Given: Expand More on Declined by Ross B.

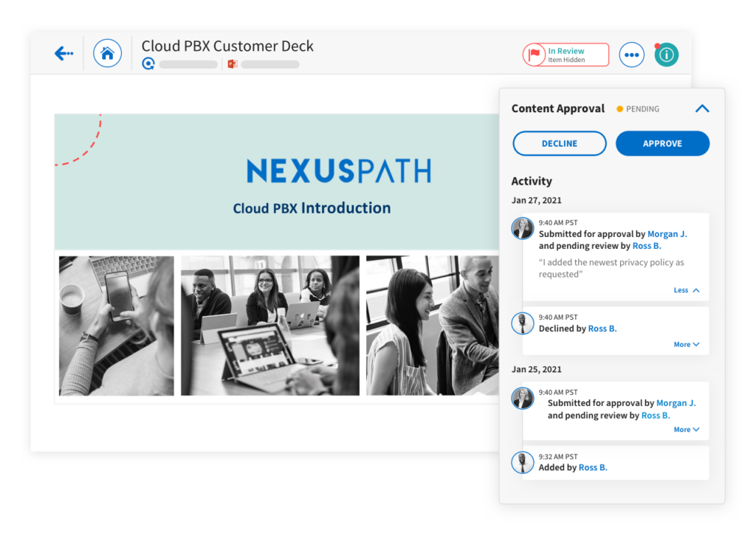Looking at the screenshot, I should click(x=686, y=344).
